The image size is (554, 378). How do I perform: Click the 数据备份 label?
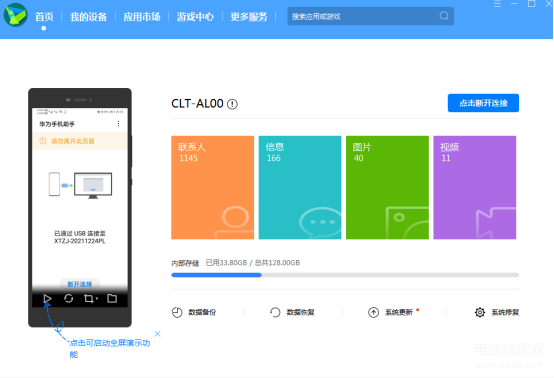point(202,312)
